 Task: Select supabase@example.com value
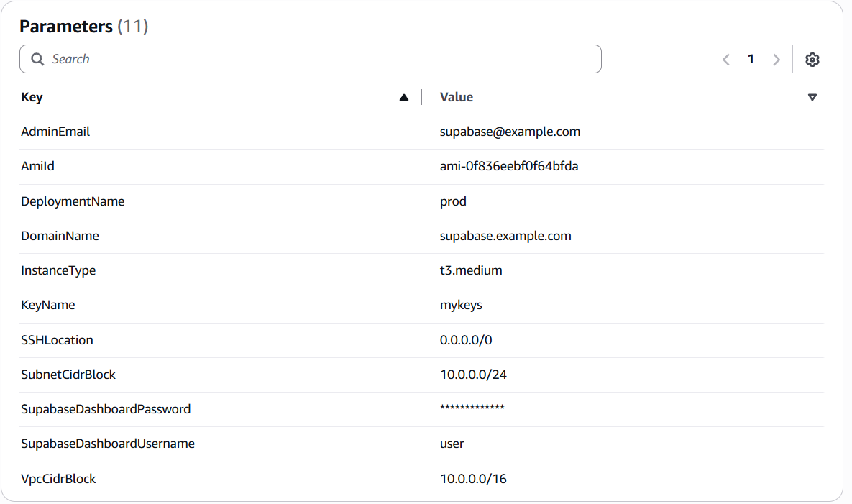pyautogui.click(x=510, y=132)
